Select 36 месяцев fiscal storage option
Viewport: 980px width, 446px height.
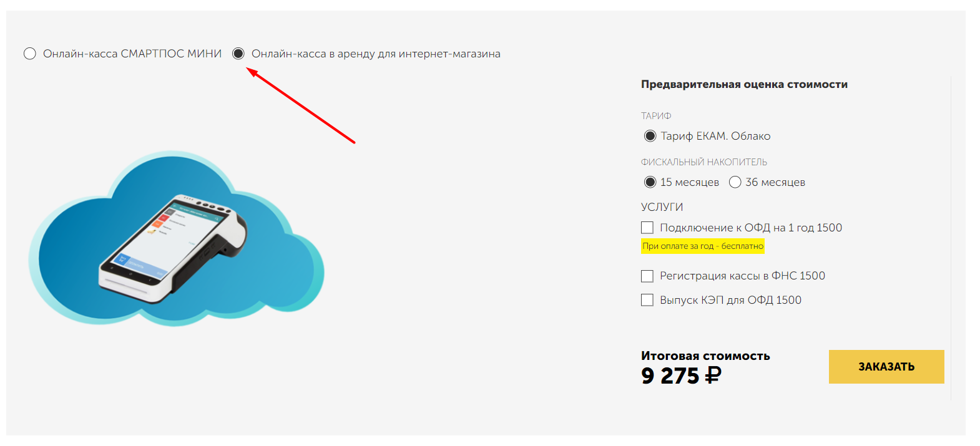pos(735,182)
